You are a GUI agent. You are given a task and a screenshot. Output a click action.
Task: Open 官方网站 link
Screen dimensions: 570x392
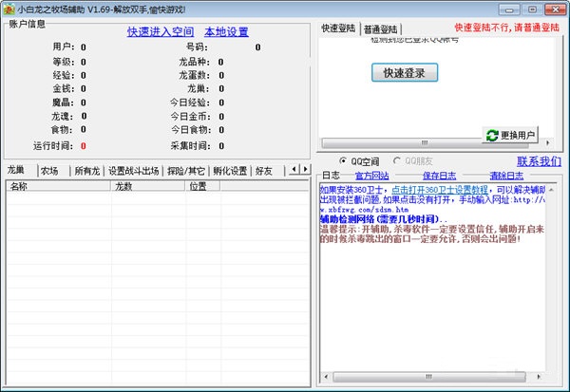tap(371, 176)
